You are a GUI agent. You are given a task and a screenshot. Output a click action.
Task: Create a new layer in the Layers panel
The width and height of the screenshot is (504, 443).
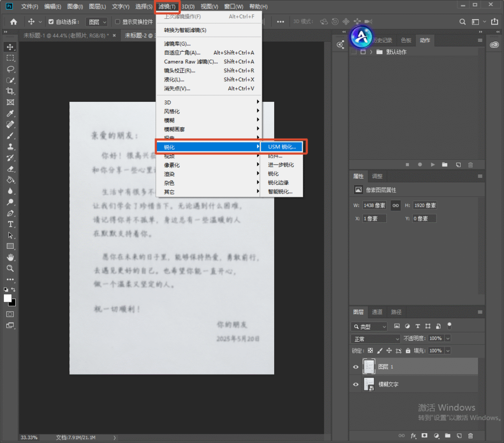coord(459,436)
